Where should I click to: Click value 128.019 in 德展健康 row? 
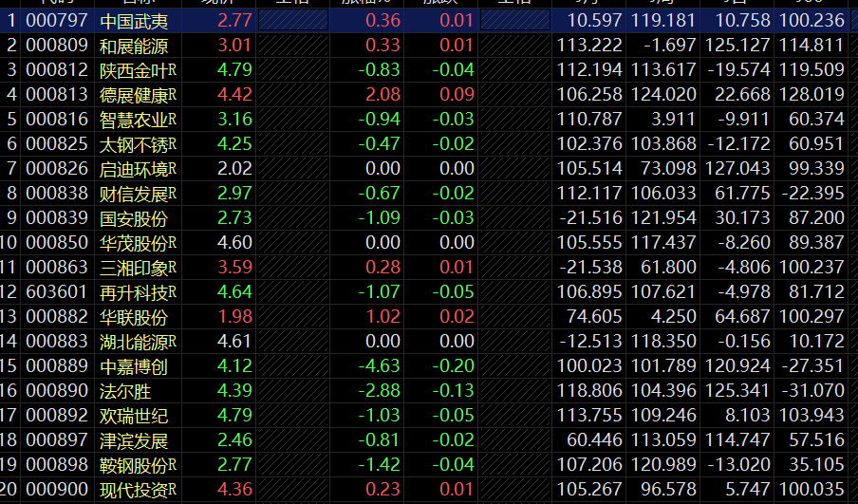(811, 95)
